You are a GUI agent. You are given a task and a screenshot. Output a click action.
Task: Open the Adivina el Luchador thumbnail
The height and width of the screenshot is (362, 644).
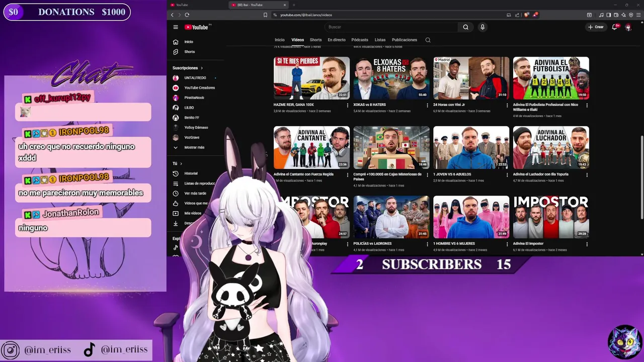pyautogui.click(x=551, y=147)
